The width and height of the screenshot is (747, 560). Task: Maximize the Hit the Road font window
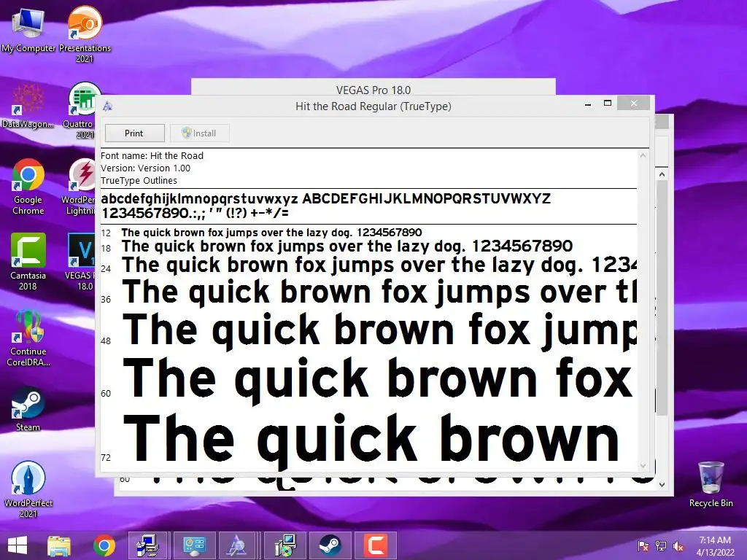[x=608, y=104]
